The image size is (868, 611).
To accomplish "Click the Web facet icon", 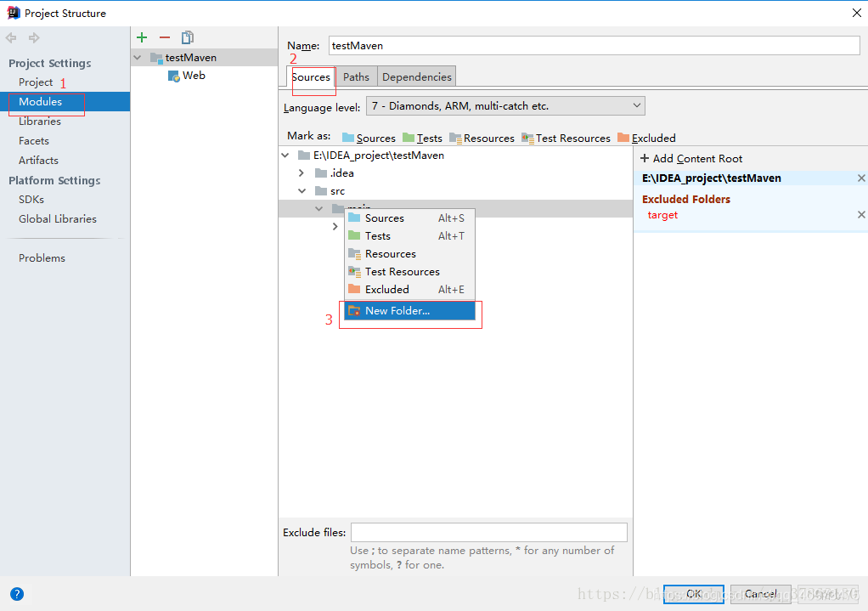I will [174, 76].
